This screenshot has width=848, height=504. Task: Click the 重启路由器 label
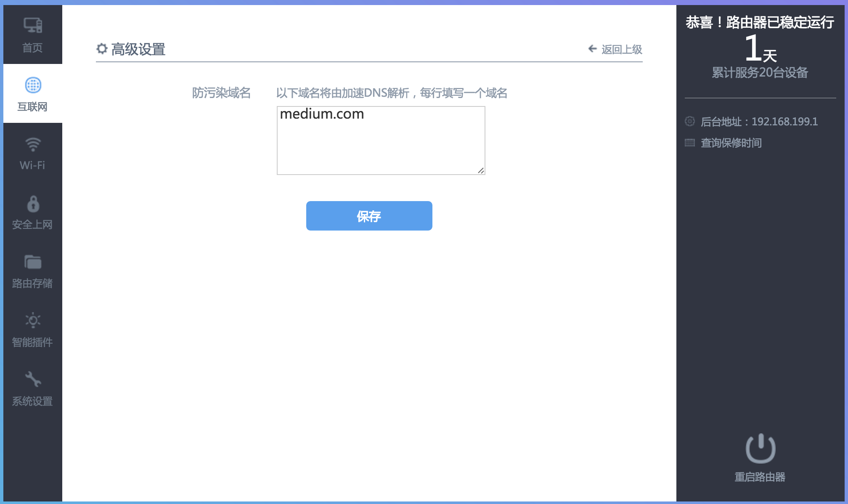click(760, 477)
